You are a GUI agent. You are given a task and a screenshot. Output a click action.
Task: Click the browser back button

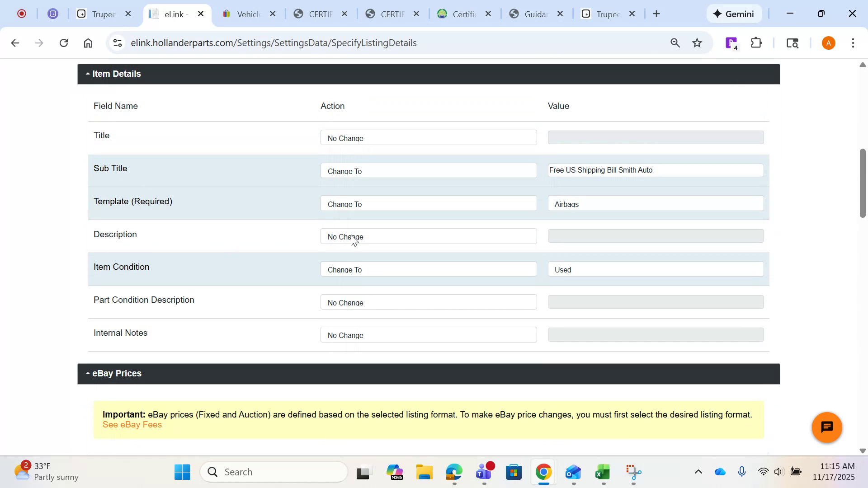coord(15,43)
